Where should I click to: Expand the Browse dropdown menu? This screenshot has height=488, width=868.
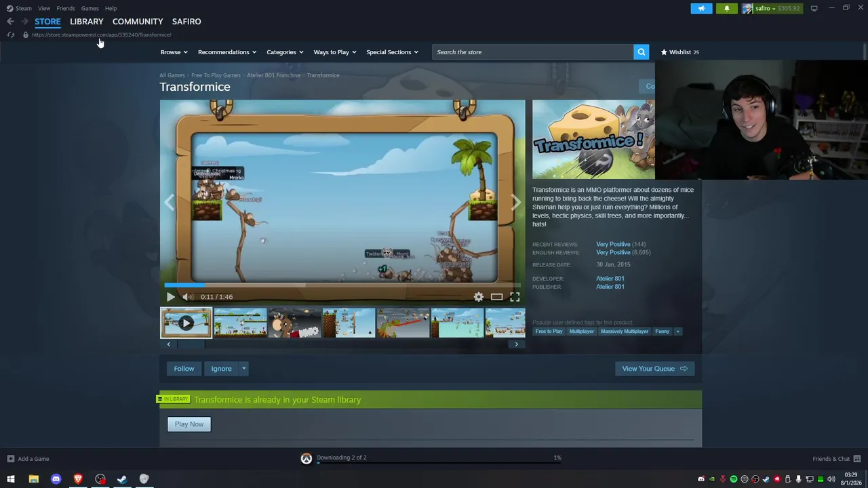[174, 52]
